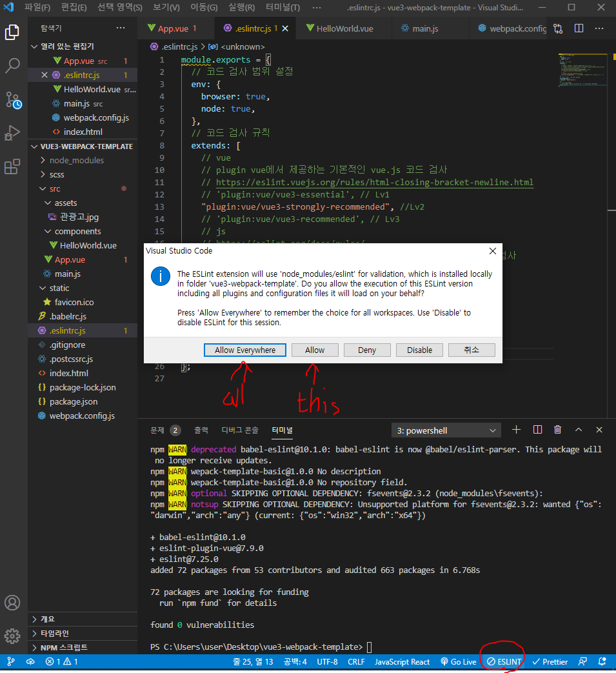This screenshot has width=616, height=673.
Task: Expand the NPM 스크립트 section
Action: pyautogui.click(x=34, y=647)
